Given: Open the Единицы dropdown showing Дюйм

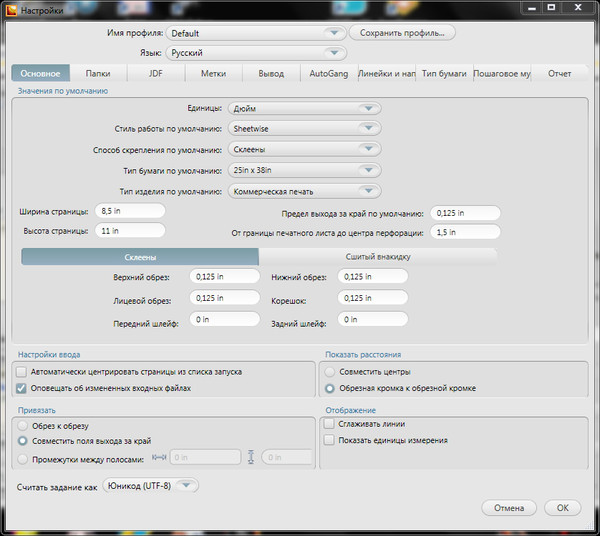Looking at the screenshot, I should coord(304,108).
